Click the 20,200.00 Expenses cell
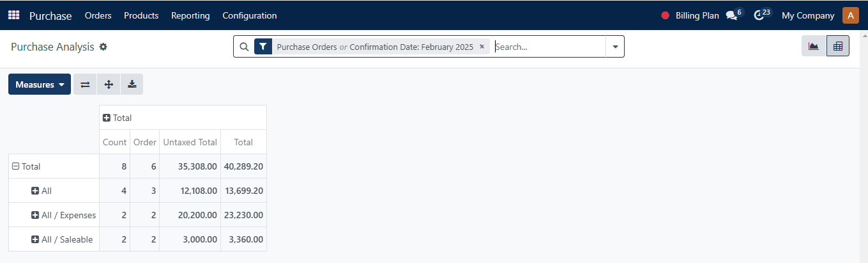 pos(190,215)
